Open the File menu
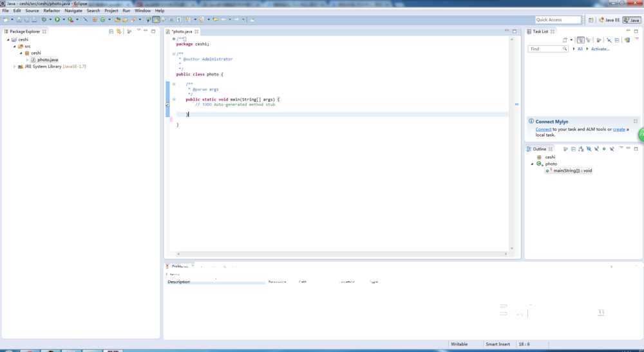 (x=5, y=11)
